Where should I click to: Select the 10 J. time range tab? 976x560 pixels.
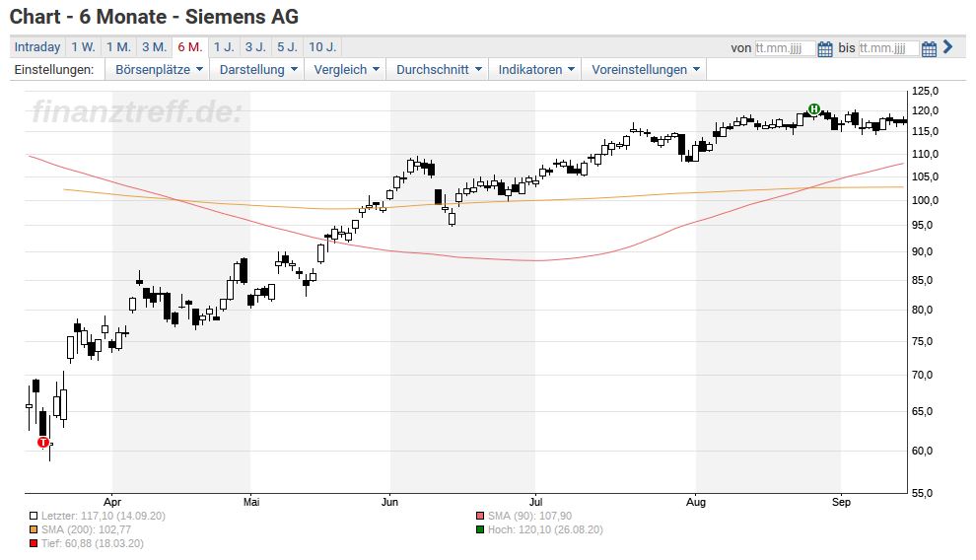pos(322,47)
